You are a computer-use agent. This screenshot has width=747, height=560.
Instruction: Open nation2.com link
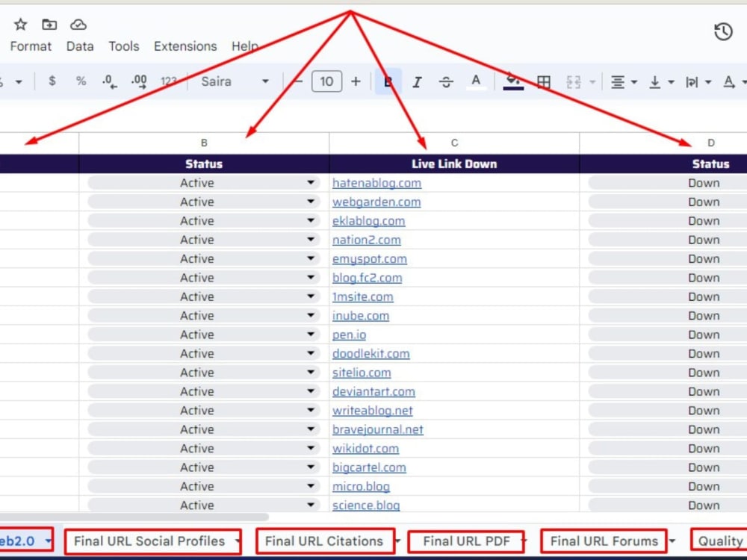(366, 240)
